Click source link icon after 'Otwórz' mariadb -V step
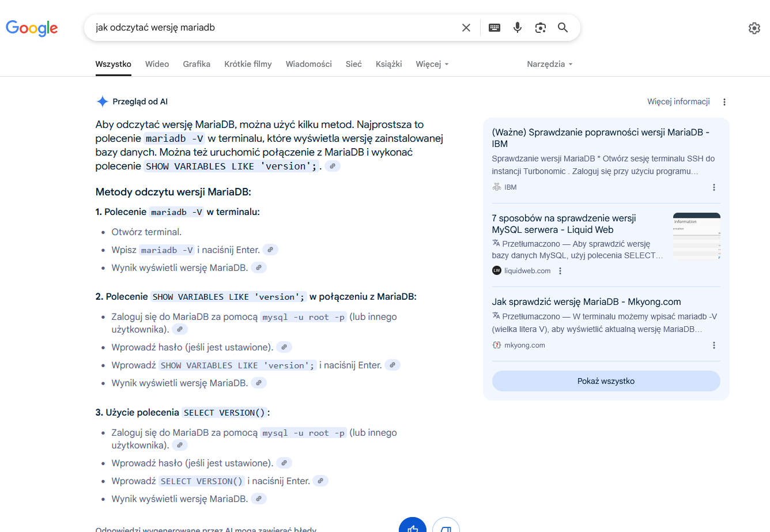 tap(270, 250)
